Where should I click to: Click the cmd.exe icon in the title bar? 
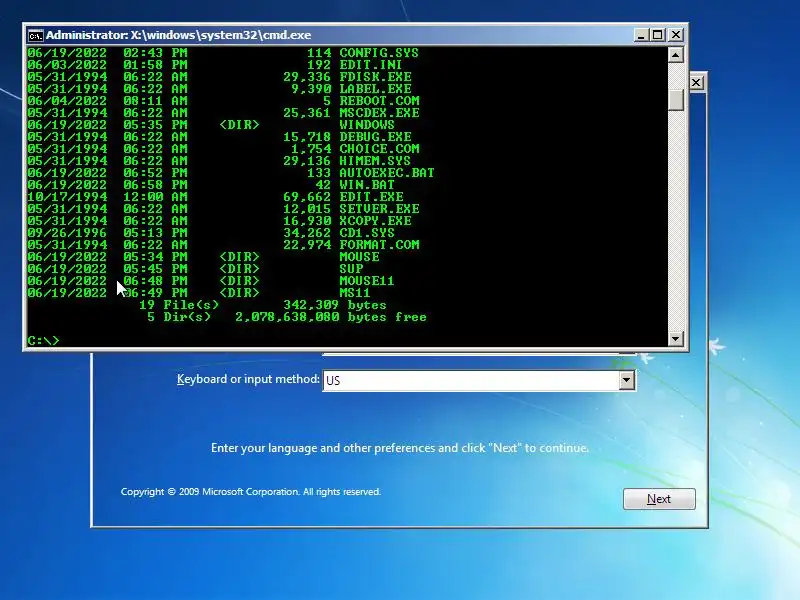35,35
